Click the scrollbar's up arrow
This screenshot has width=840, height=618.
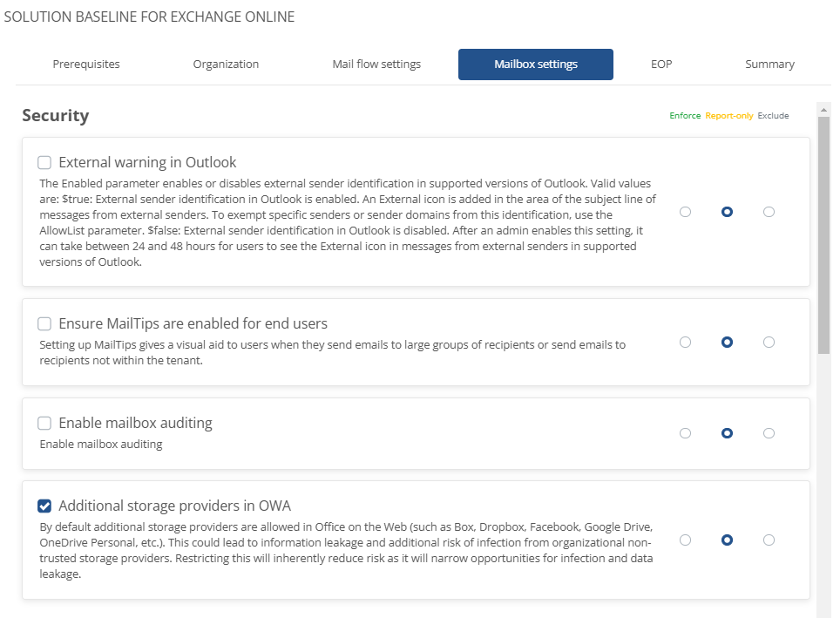(x=823, y=109)
